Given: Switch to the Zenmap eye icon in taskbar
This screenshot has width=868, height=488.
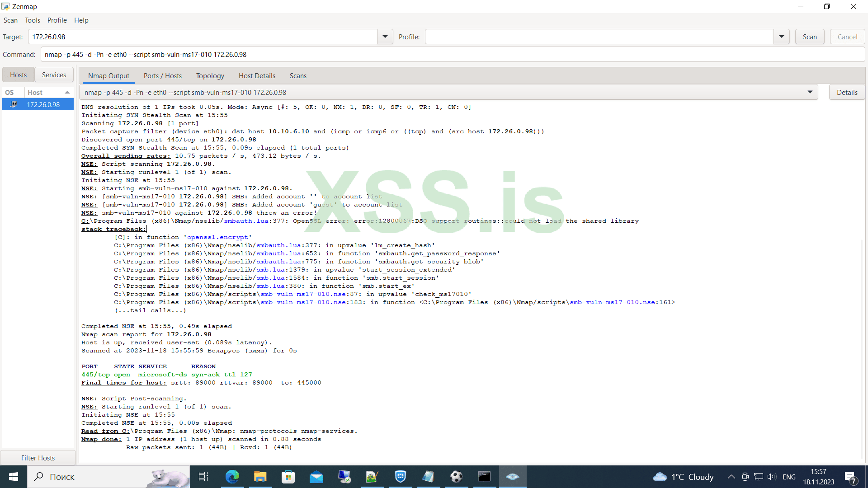Looking at the screenshot, I should (512, 477).
